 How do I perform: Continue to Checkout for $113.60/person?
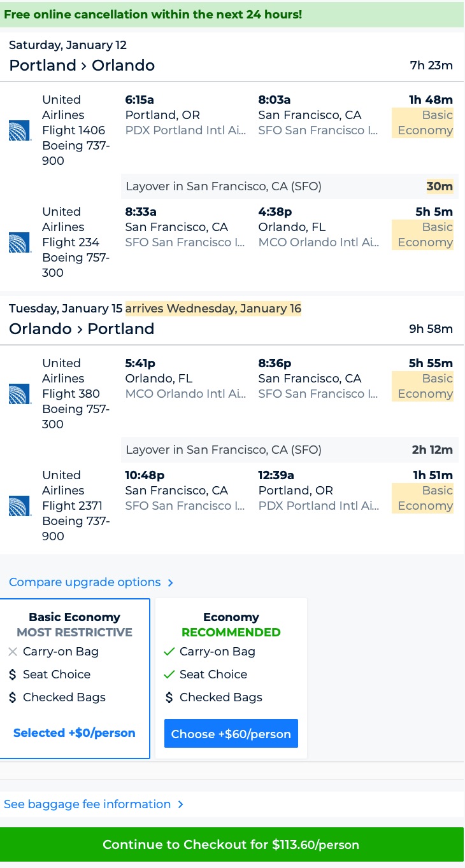231,844
